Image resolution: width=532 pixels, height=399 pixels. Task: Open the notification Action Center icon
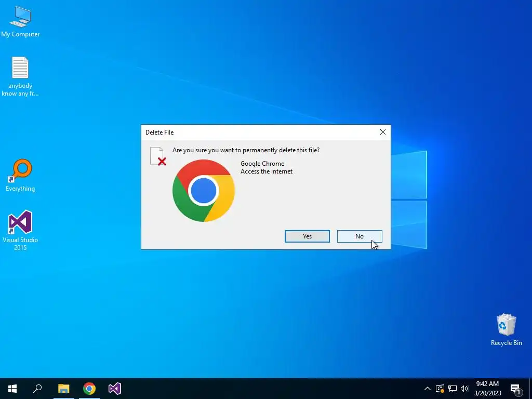516,389
